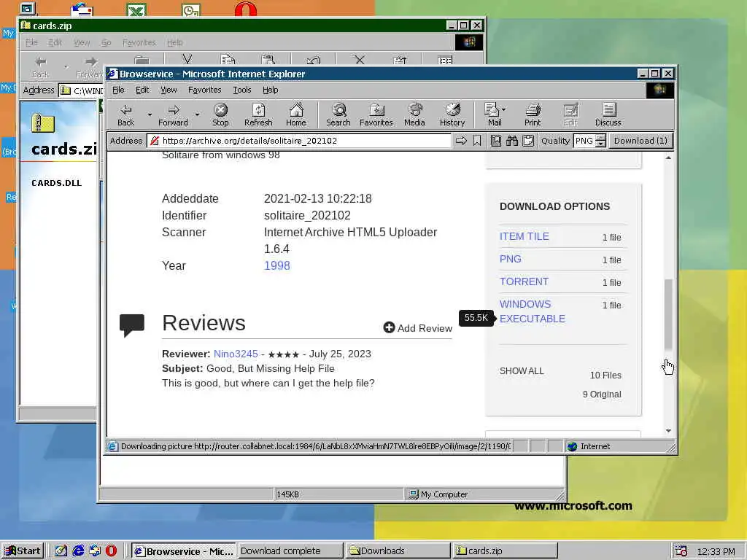The height and width of the screenshot is (560, 747).
Task: Open the Mail button dropdown arrow
Action: pos(504,109)
